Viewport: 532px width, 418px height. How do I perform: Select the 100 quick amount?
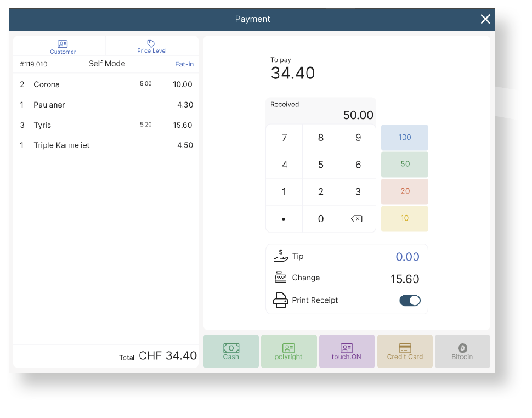coord(404,137)
